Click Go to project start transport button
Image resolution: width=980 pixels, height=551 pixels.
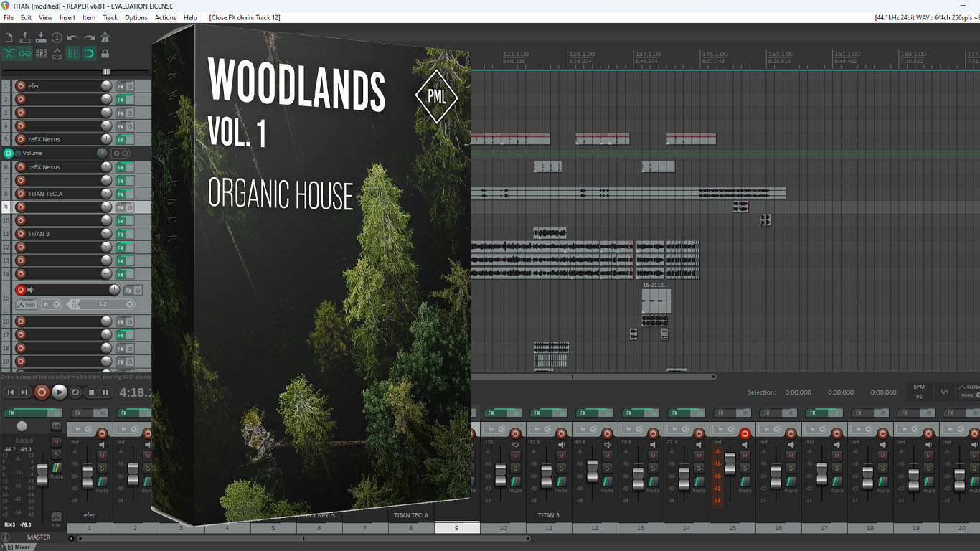[11, 392]
